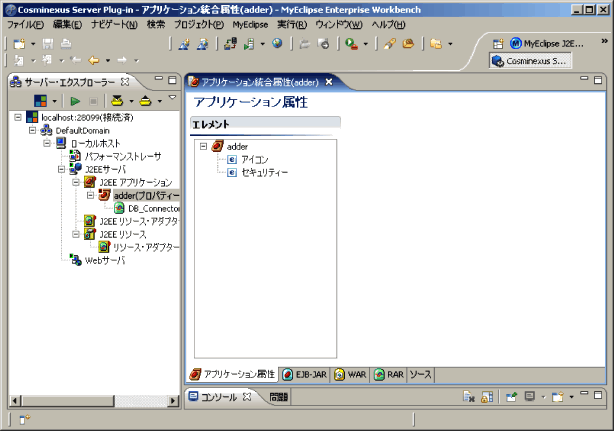The width and height of the screenshot is (614, 431).
Task: Toggle the console scroll lock icon
Action: point(487,397)
